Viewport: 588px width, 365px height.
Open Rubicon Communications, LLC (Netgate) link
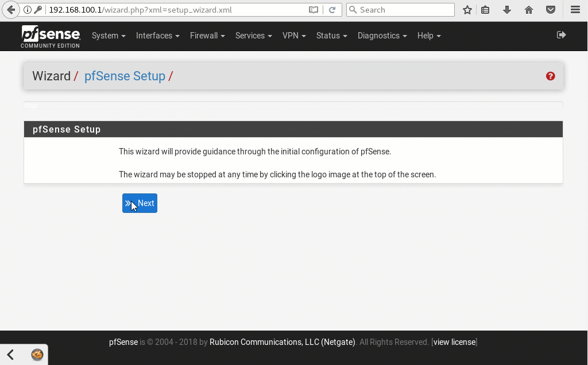point(282,342)
